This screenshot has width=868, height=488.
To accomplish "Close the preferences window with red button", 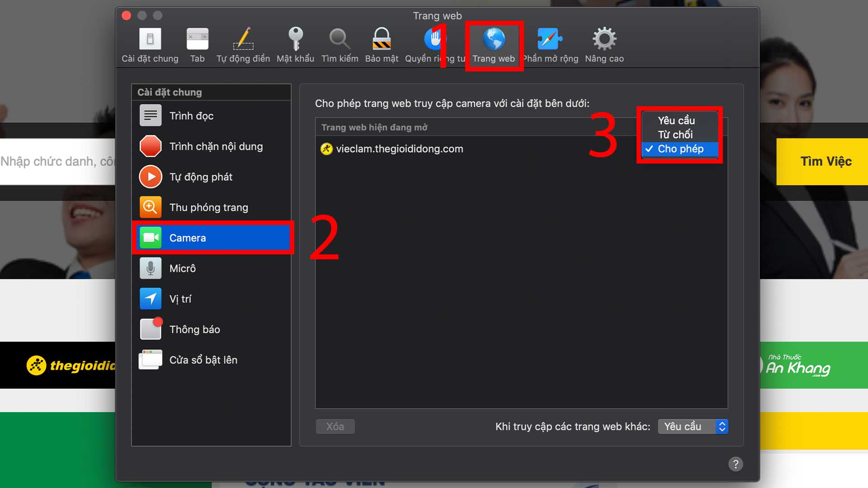I will pos(127,16).
